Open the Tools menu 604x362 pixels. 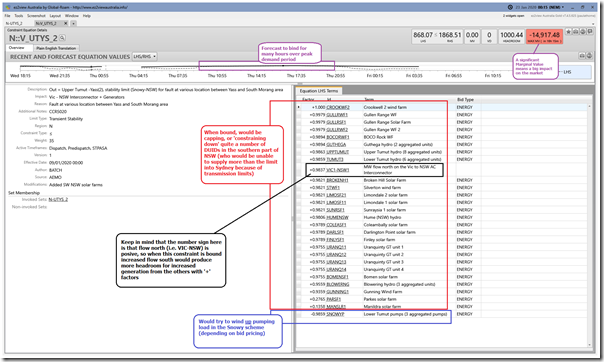click(x=18, y=16)
